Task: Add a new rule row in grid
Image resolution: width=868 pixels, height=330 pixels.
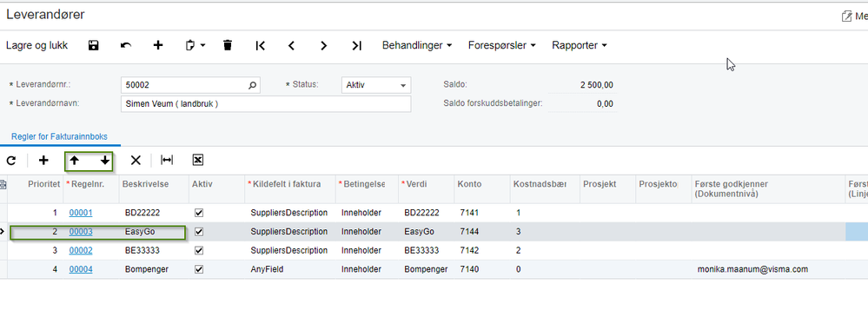Action: point(43,161)
